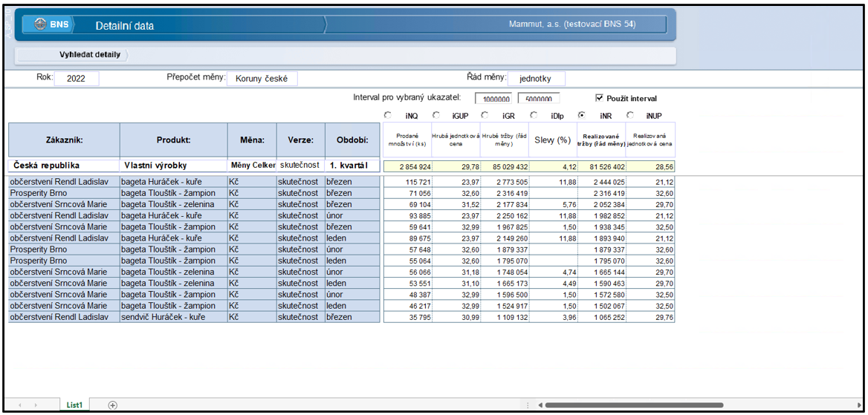Select the iNQ radio button
The image size is (868, 415).
(388, 116)
